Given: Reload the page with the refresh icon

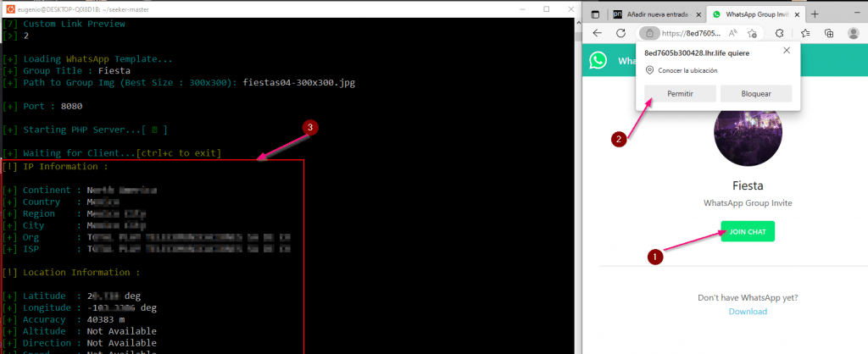Looking at the screenshot, I should click(620, 33).
